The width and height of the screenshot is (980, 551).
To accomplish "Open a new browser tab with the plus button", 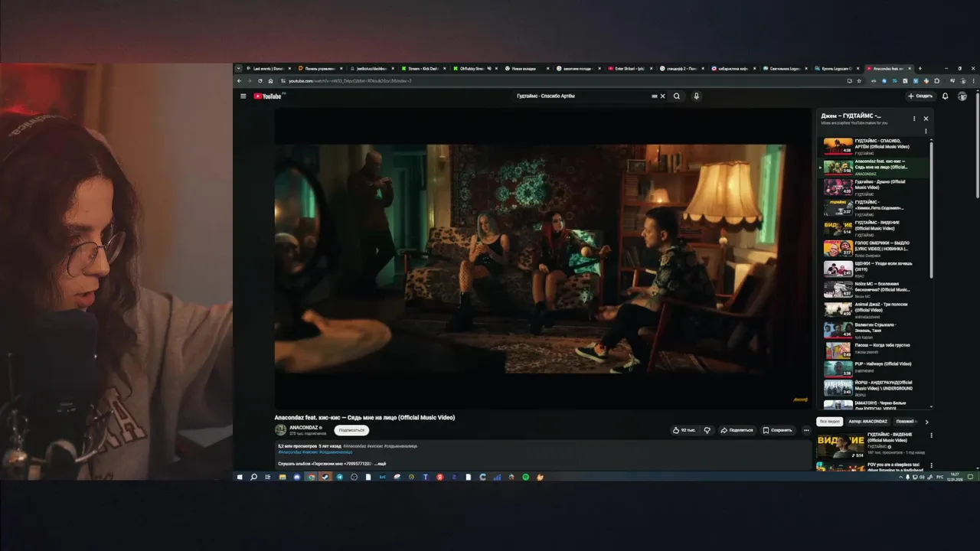I will pos(920,68).
